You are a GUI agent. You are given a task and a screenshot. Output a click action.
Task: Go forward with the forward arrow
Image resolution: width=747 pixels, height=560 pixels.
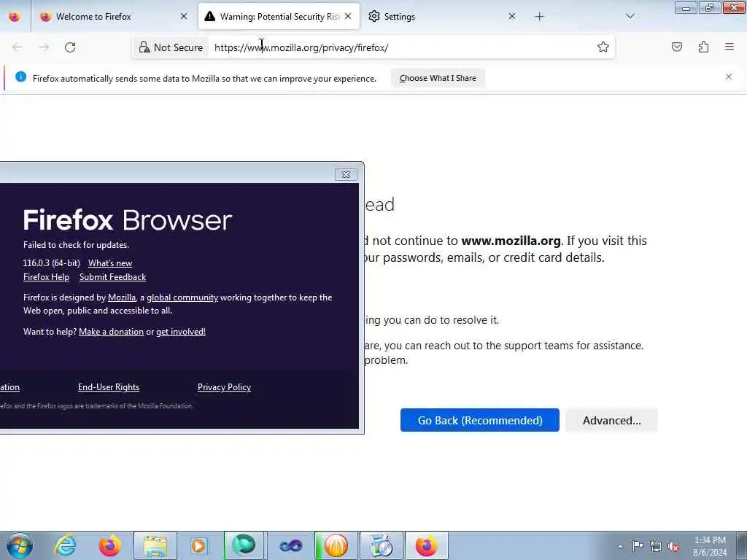[x=44, y=47]
